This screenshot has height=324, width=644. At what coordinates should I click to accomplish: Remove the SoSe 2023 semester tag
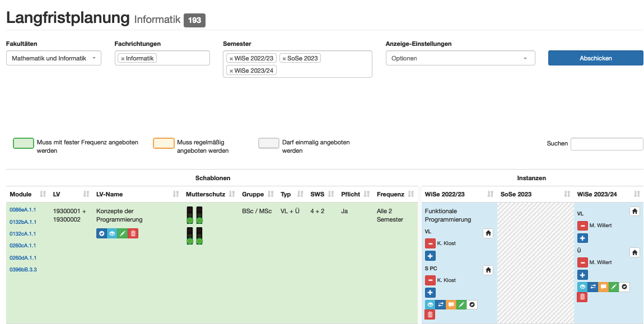pyautogui.click(x=284, y=59)
